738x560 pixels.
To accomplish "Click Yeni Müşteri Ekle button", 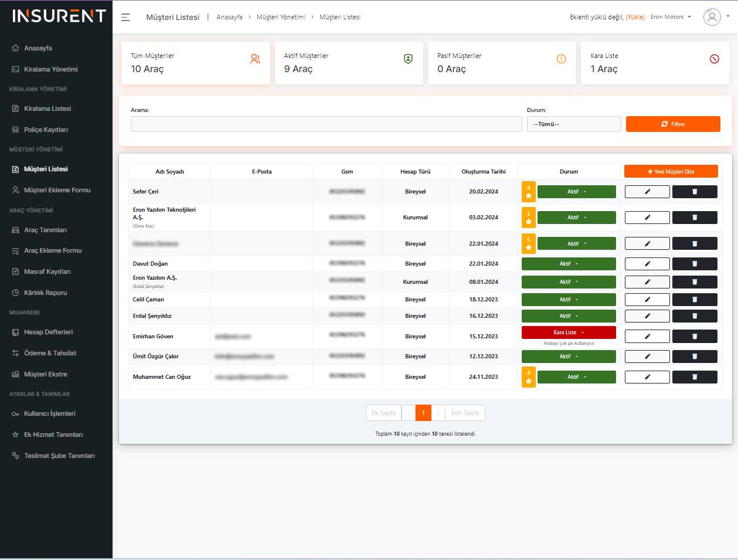I will [671, 171].
